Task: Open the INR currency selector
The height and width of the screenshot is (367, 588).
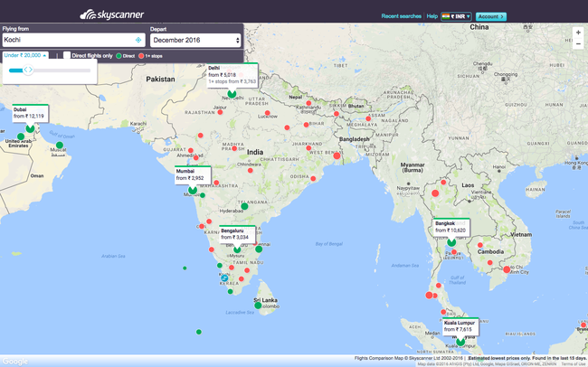Action: click(456, 16)
